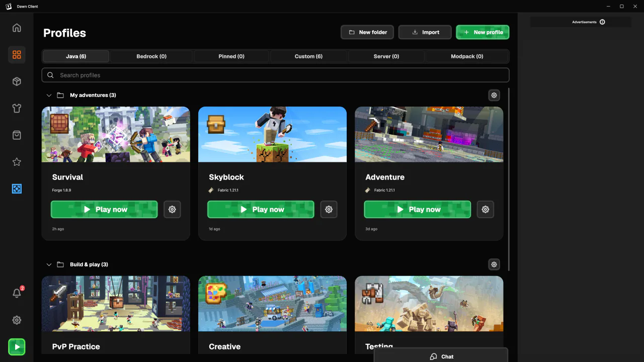Open the Build & play folder settings gear
644x362 pixels.
[494, 264]
